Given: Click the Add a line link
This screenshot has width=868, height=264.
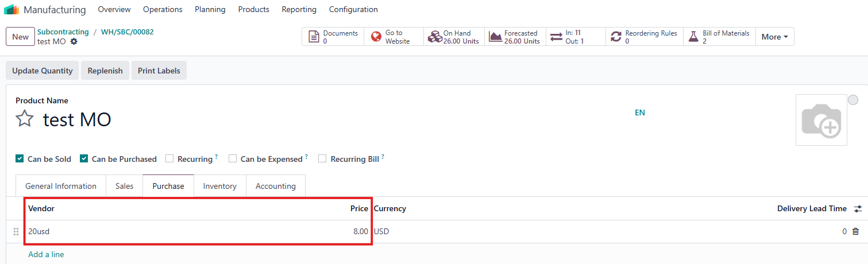Looking at the screenshot, I should click(x=46, y=254).
